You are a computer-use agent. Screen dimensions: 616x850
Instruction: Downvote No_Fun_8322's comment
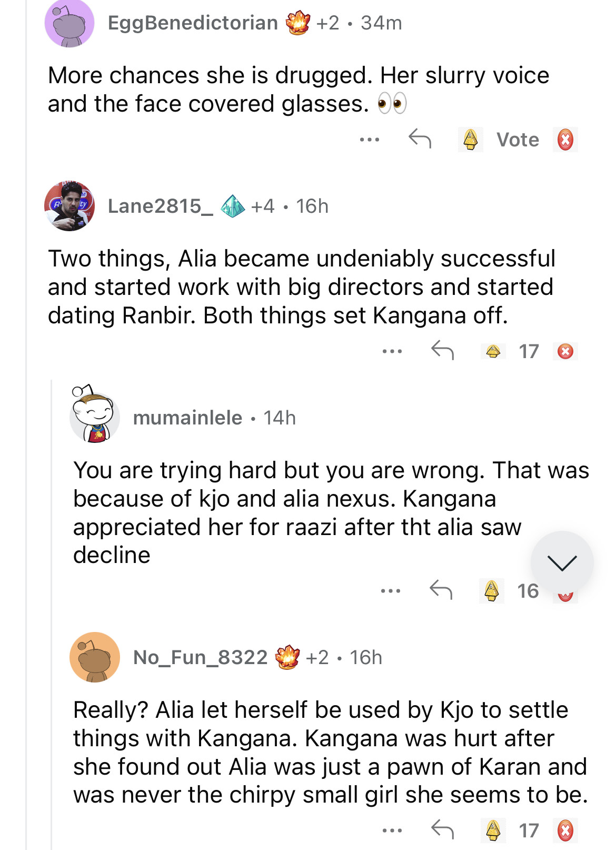coord(565,831)
